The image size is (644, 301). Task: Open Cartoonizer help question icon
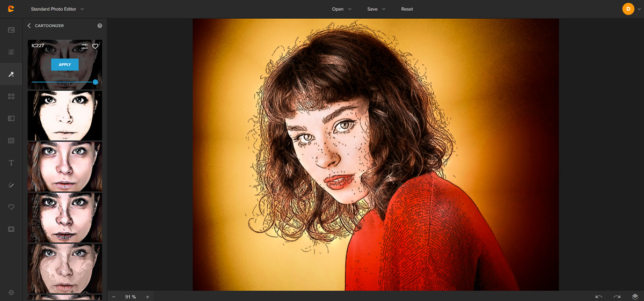100,25
